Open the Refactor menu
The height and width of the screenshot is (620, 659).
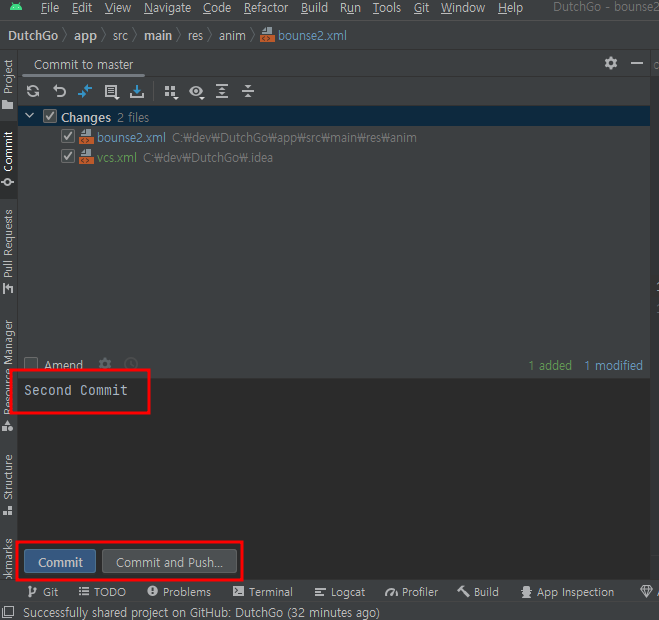(x=266, y=8)
